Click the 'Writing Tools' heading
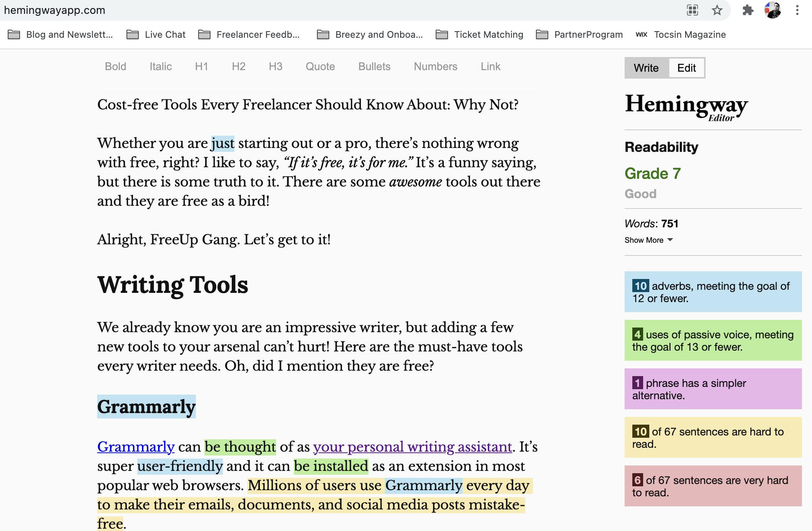Viewport: 812px width, 531px height. [173, 285]
